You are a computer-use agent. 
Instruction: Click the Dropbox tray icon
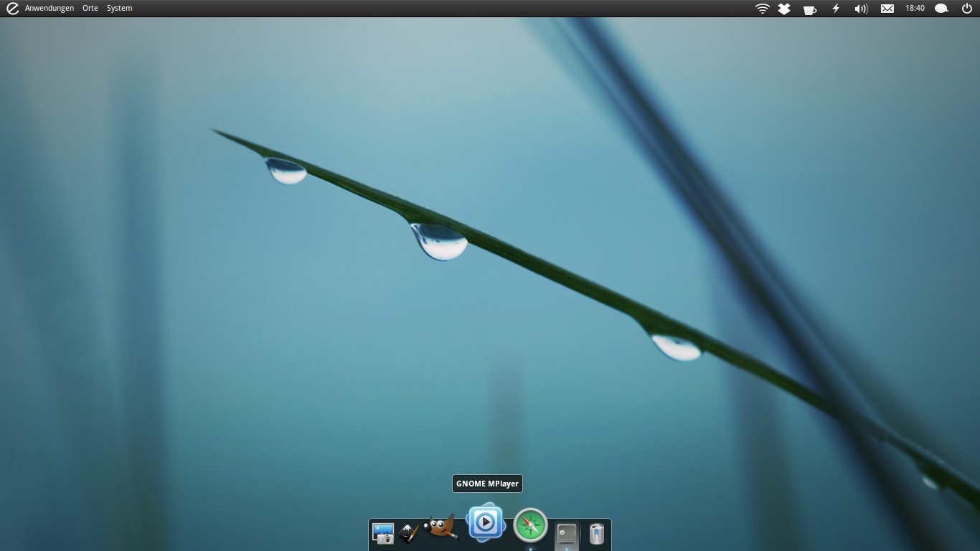(x=784, y=9)
